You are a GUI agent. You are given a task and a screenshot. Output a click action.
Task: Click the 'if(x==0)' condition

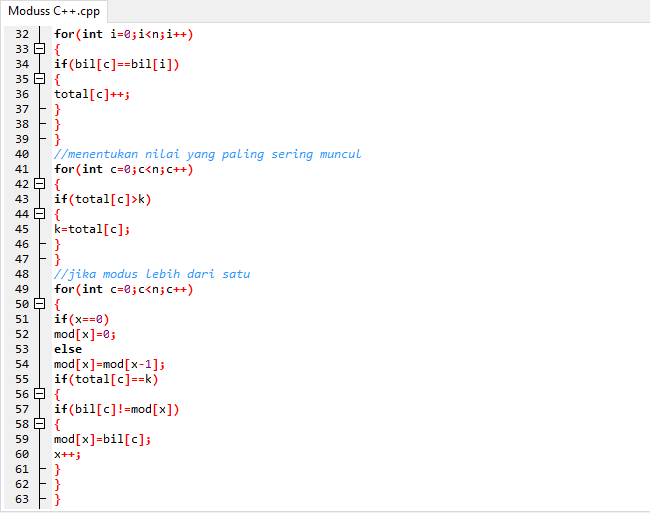click(x=81, y=319)
